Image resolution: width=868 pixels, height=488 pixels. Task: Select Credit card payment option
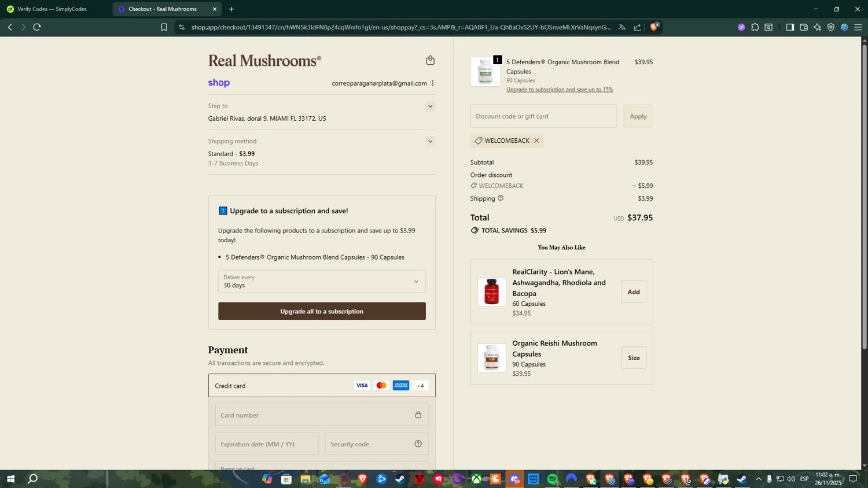[x=322, y=386]
